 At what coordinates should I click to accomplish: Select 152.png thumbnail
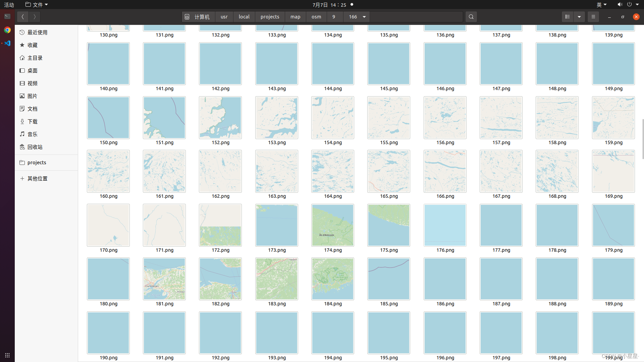[220, 118]
